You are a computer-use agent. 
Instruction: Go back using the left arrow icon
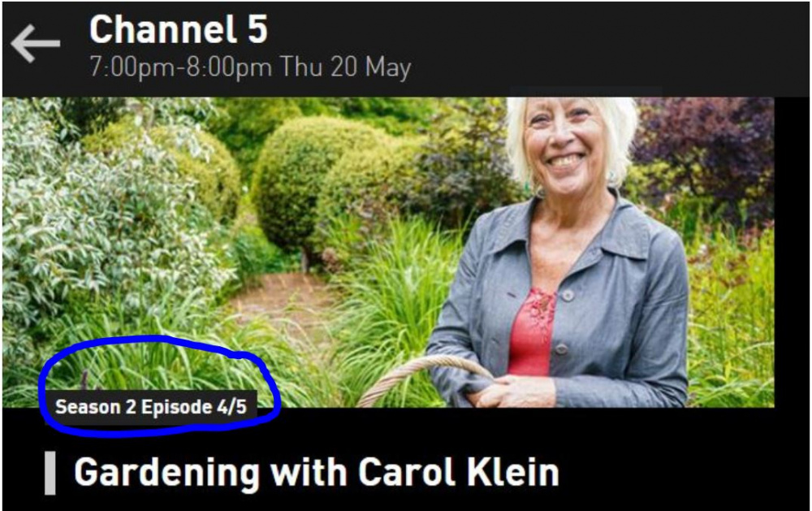tap(35, 44)
